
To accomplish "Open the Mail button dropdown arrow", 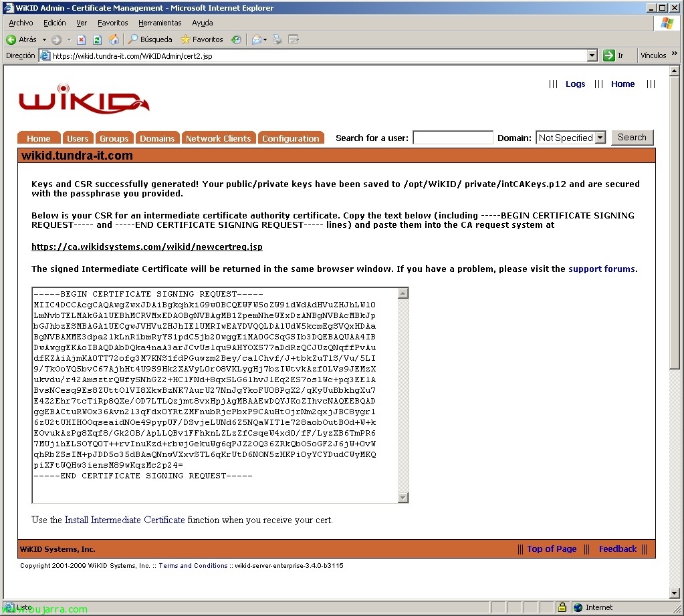I will pos(265,39).
